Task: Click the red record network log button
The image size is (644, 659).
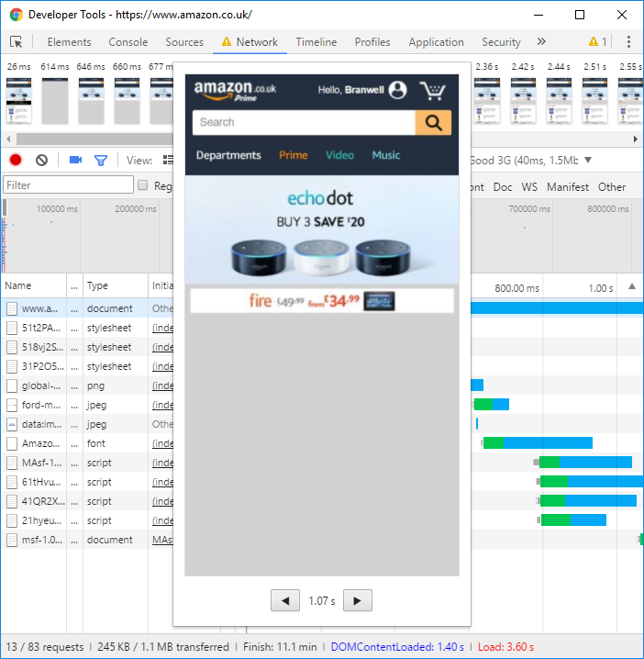Action: (x=16, y=160)
